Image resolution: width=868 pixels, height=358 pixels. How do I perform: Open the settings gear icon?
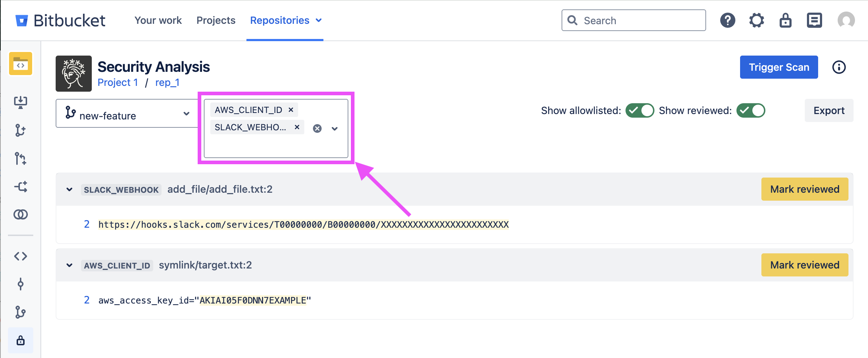756,20
